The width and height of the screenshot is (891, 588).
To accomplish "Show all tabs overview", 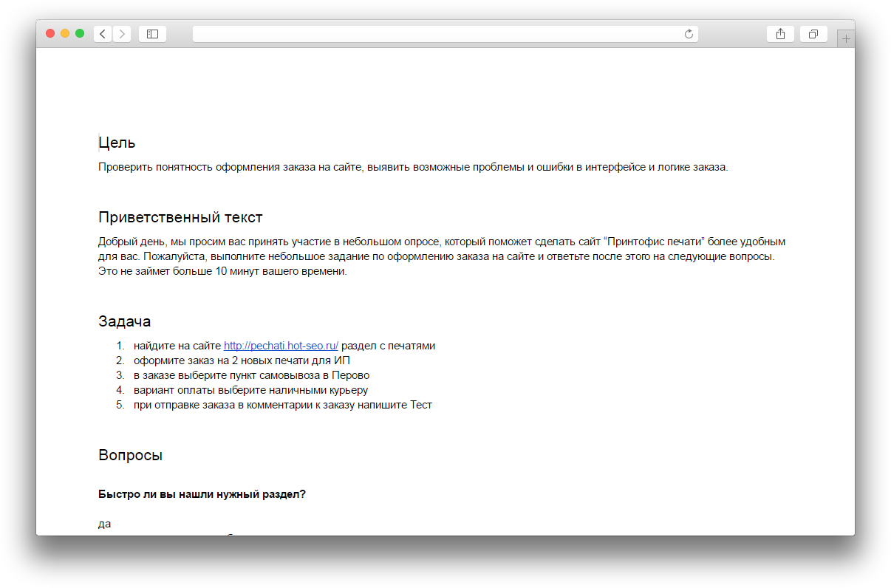I will pyautogui.click(x=813, y=34).
